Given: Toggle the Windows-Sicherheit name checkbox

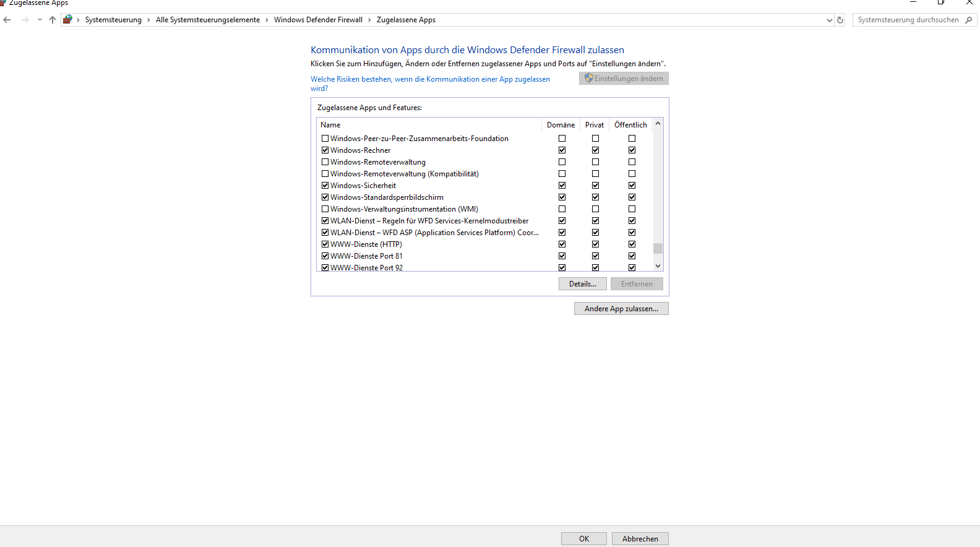Looking at the screenshot, I should (x=325, y=186).
